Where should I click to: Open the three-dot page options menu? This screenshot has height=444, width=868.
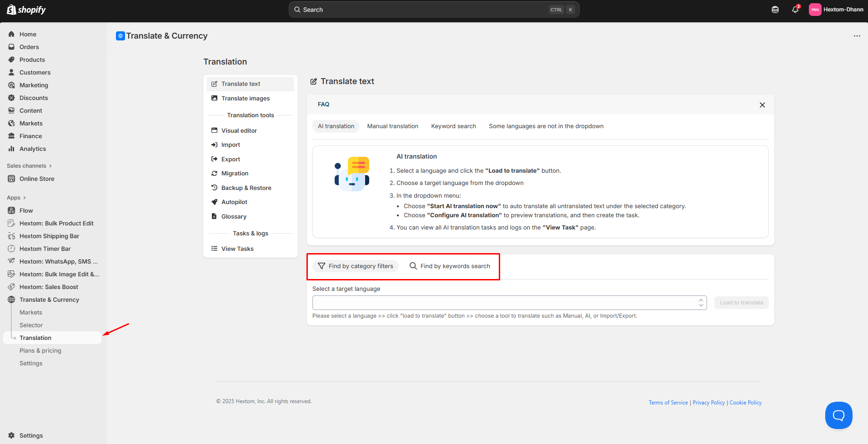(857, 36)
